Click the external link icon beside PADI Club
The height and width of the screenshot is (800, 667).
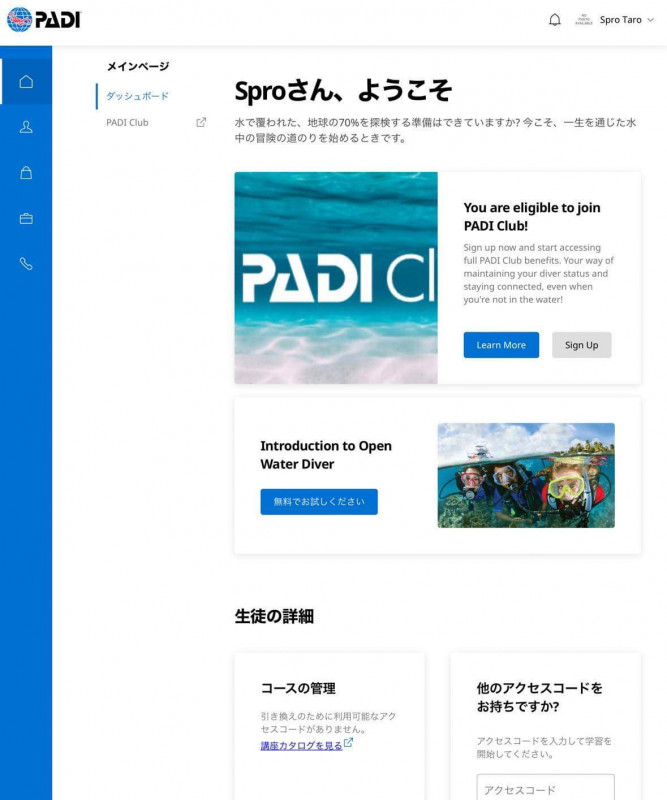coord(201,122)
